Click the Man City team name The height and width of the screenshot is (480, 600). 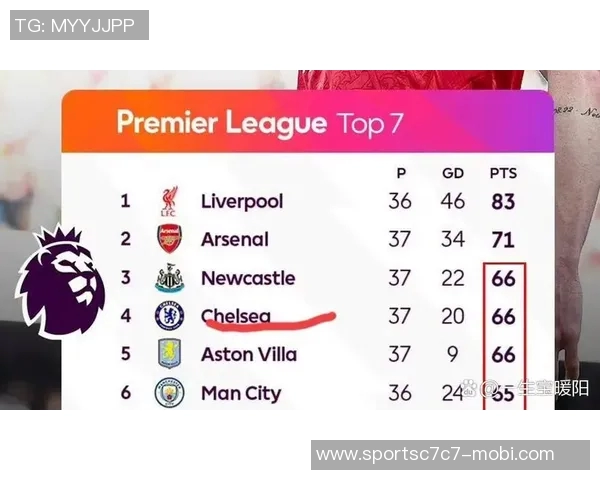click(241, 393)
